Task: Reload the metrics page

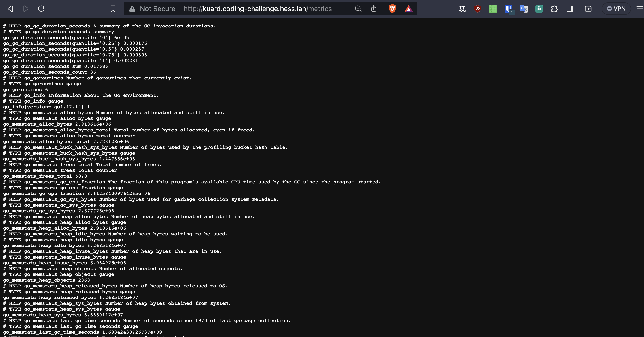Action: 41,9
